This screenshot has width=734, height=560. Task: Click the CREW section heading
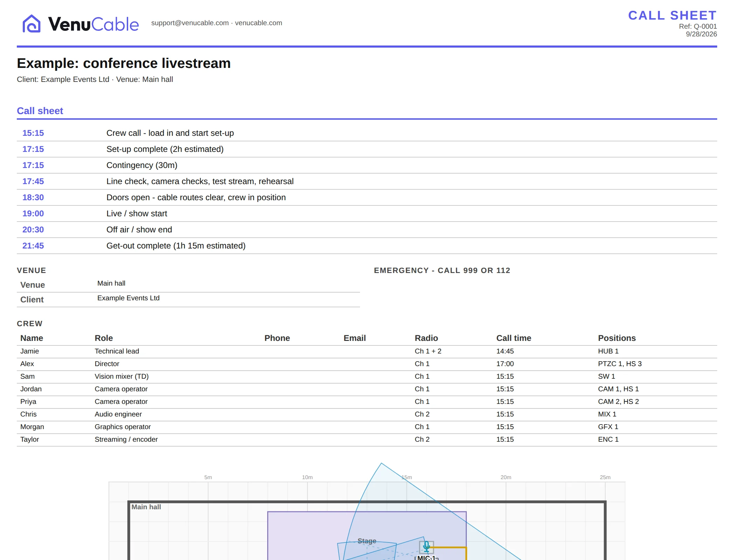(30, 324)
